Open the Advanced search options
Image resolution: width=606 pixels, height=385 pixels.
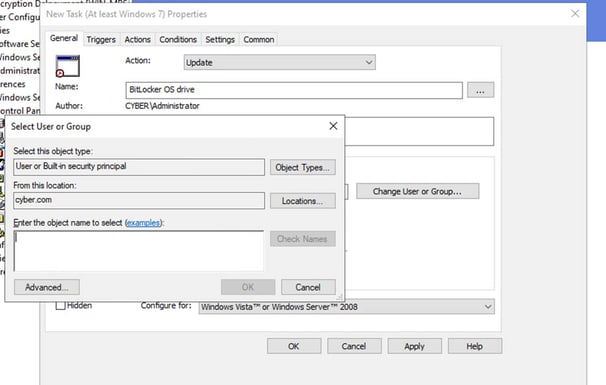[47, 287]
